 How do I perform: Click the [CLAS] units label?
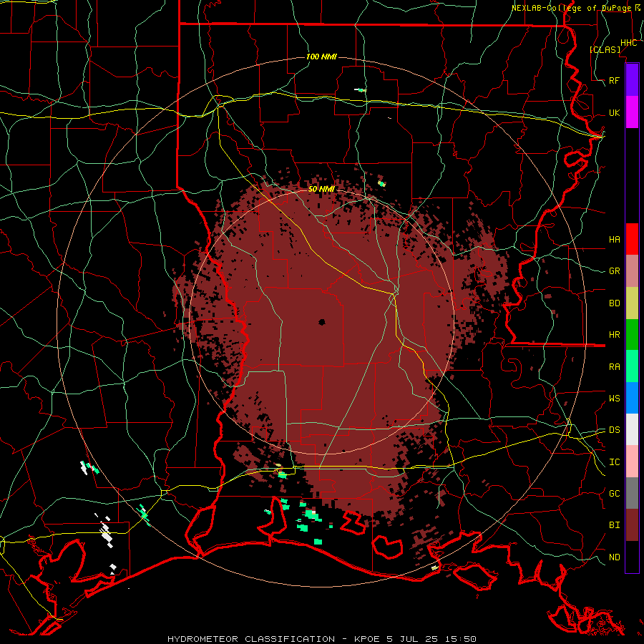[605, 49]
